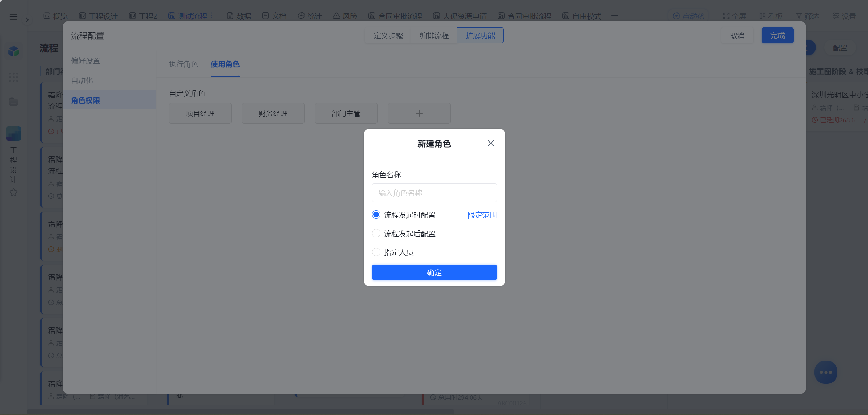
Task: Focus the 输入角色名称 input field
Action: pos(434,193)
